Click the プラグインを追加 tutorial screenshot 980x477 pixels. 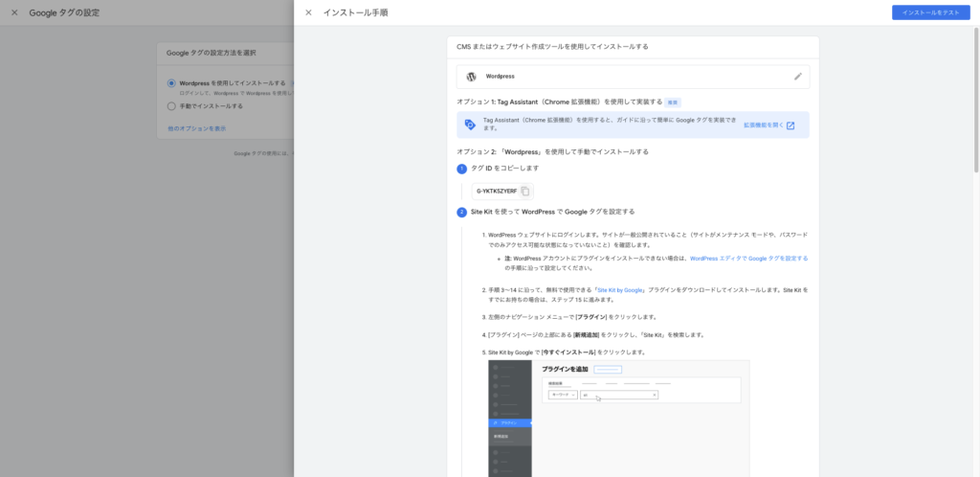619,419
